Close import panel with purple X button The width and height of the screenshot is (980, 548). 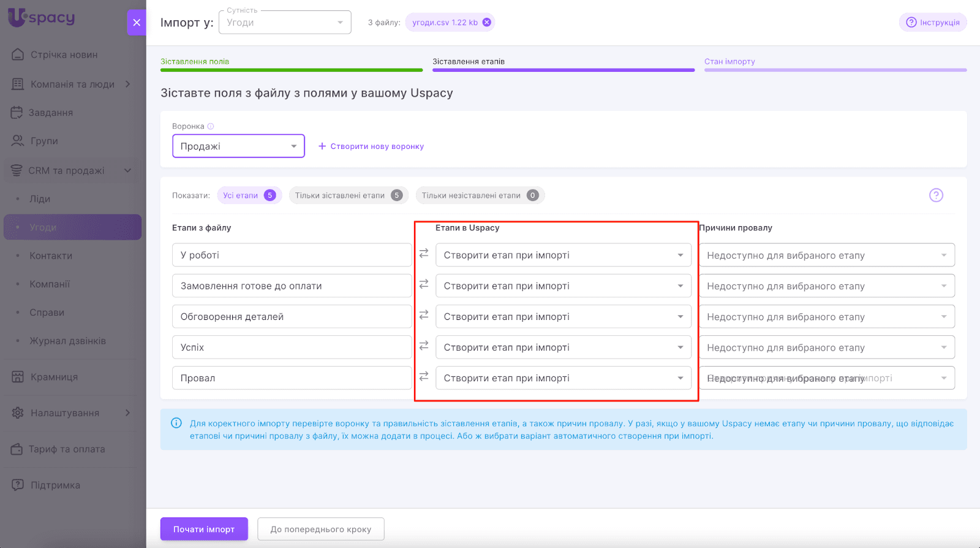(x=136, y=23)
